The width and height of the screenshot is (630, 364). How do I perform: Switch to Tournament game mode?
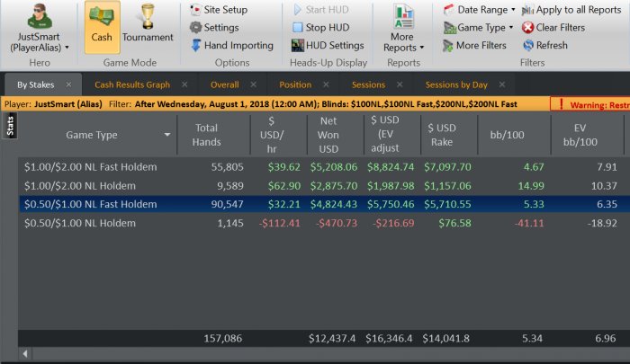(148, 26)
